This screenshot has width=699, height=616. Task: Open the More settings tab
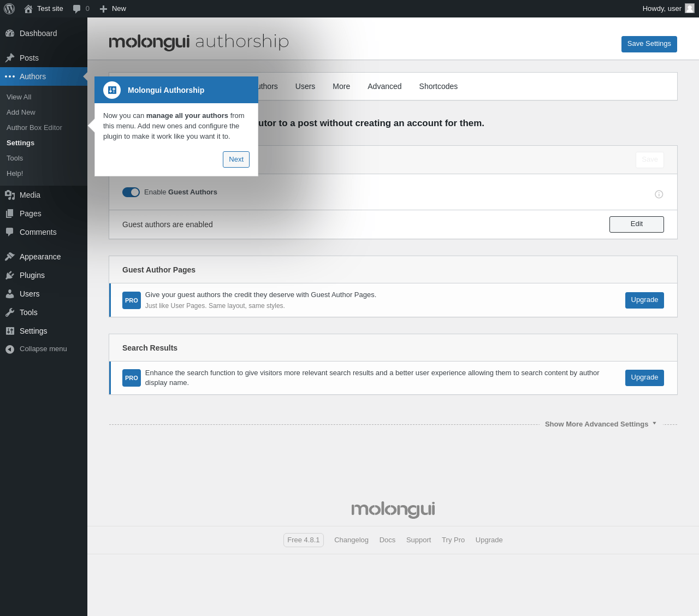[341, 86]
